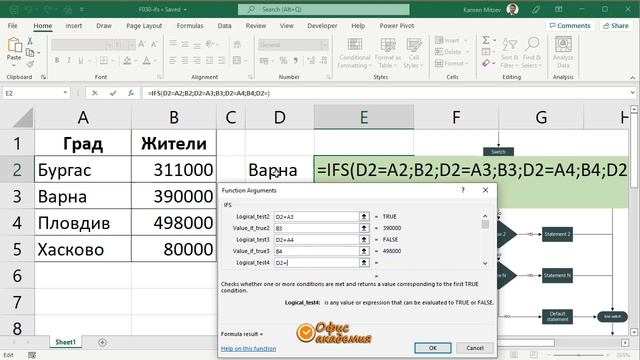
Task: Open the Developer tab
Action: point(322,26)
